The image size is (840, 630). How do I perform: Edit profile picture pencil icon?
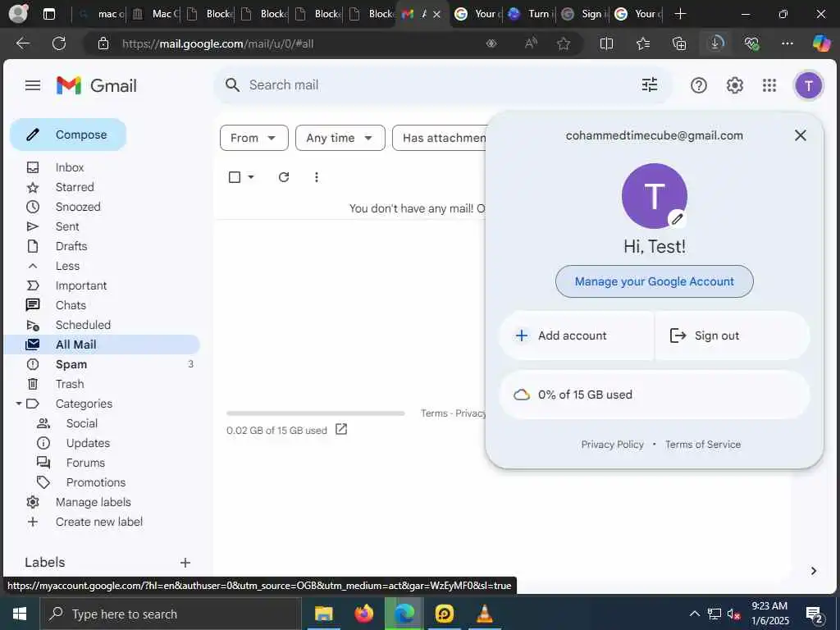tap(677, 218)
